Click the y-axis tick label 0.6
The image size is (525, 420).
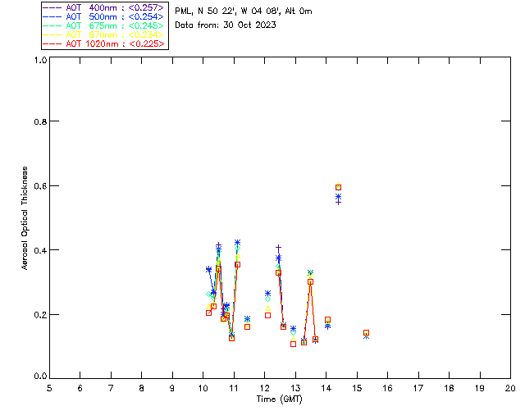coord(40,186)
